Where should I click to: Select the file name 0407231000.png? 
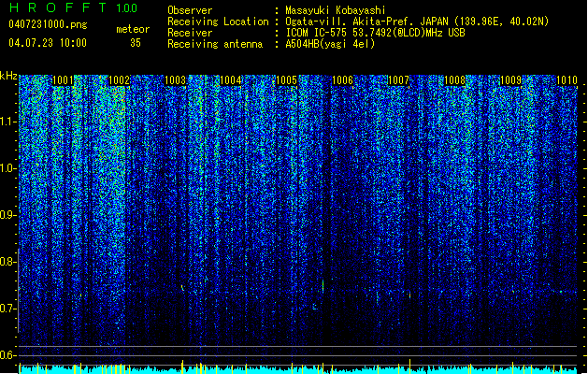point(48,24)
